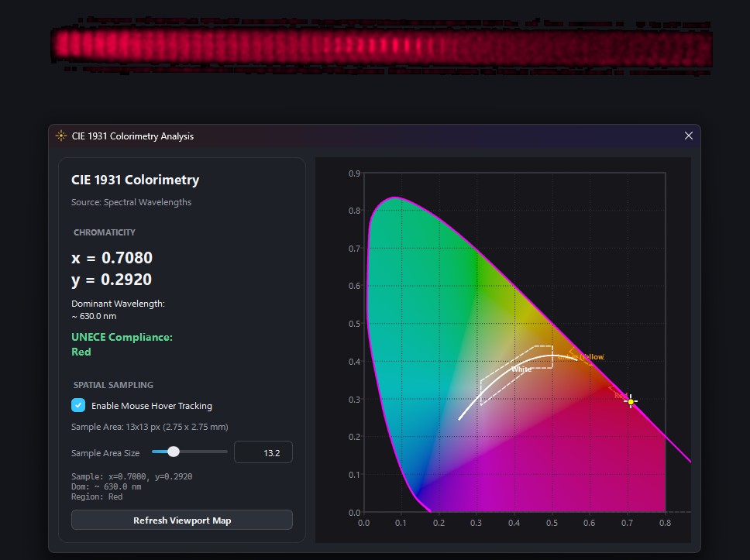Click Source: Spectral Wavelengths text
The height and width of the screenshot is (560, 750).
[131, 202]
